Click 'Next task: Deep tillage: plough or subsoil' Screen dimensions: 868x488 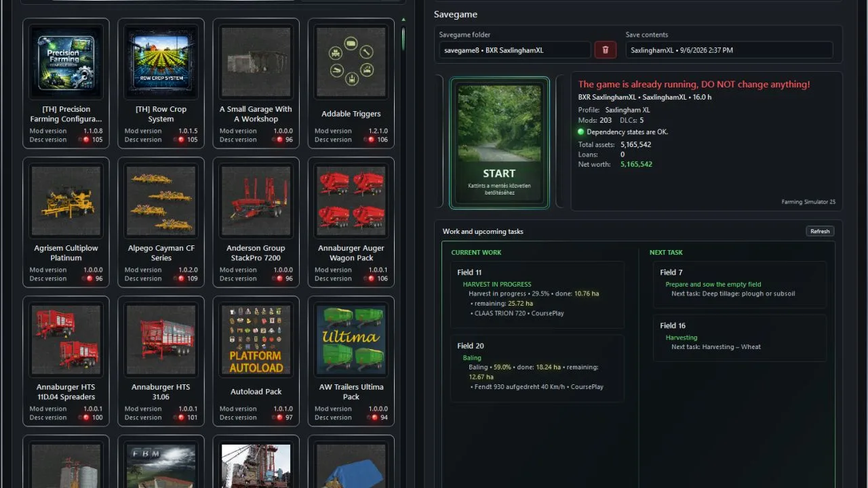coord(733,294)
